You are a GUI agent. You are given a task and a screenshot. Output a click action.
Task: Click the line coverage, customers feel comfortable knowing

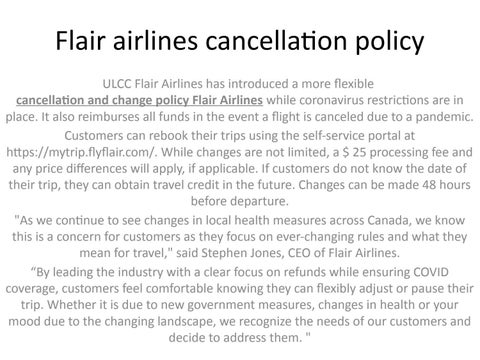(240, 289)
